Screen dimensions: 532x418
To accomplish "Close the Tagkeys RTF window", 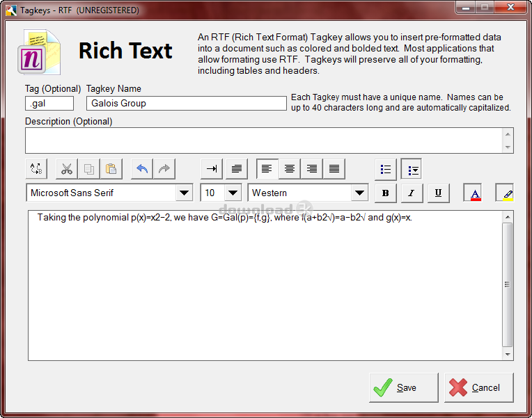I will pyautogui.click(x=510, y=7).
